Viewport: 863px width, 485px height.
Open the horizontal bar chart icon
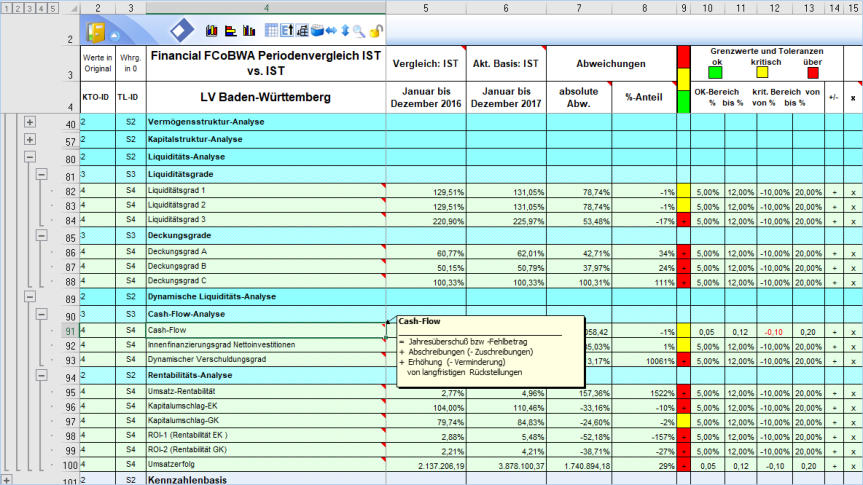pos(229,32)
